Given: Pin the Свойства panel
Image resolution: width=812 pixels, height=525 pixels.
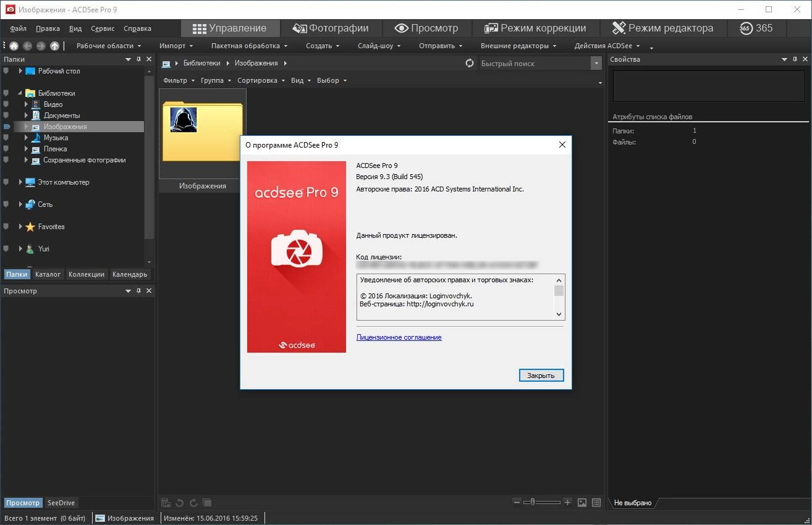Looking at the screenshot, I should pos(795,59).
